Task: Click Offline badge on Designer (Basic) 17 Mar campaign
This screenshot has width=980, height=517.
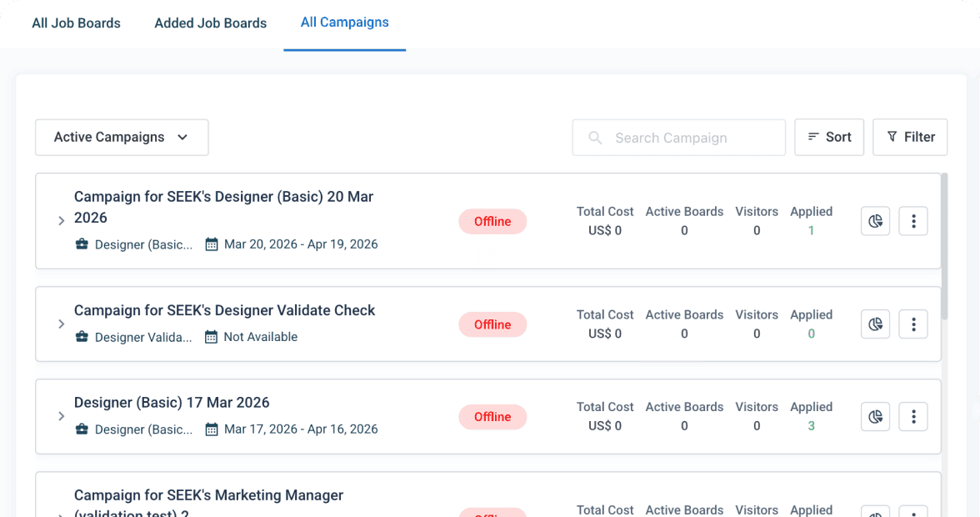Action: (492, 417)
